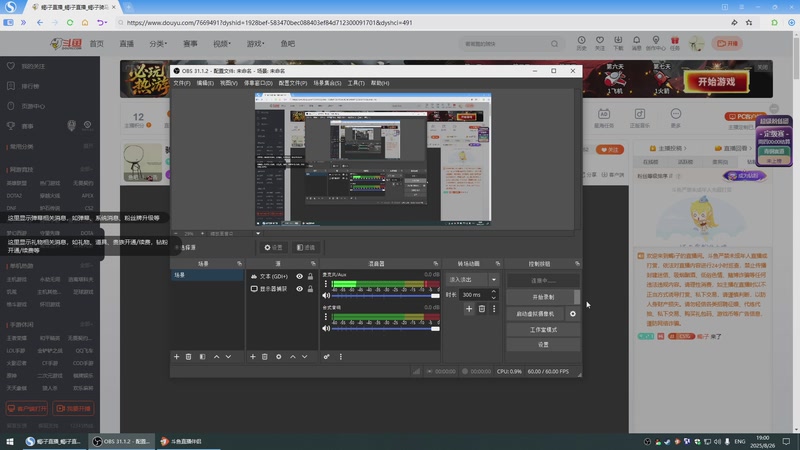Move source up in Sources dock
This screenshot has height=450, width=800.
coord(293,357)
